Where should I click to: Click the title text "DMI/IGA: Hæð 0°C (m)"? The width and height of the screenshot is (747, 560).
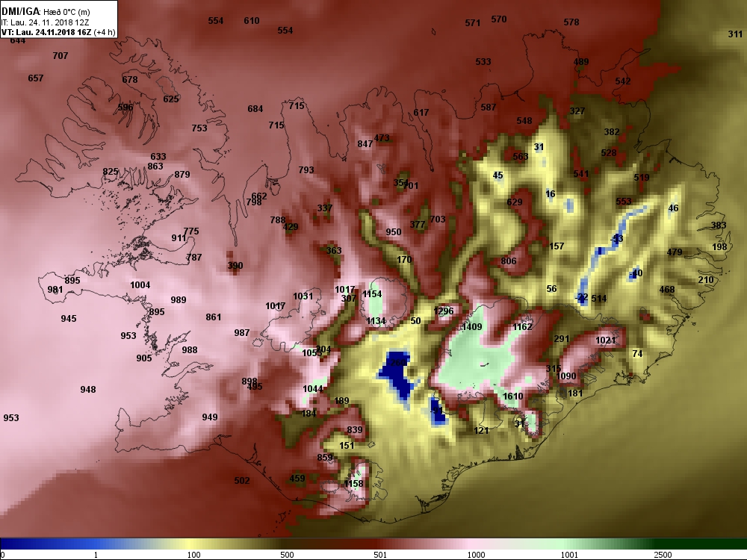[46, 11]
